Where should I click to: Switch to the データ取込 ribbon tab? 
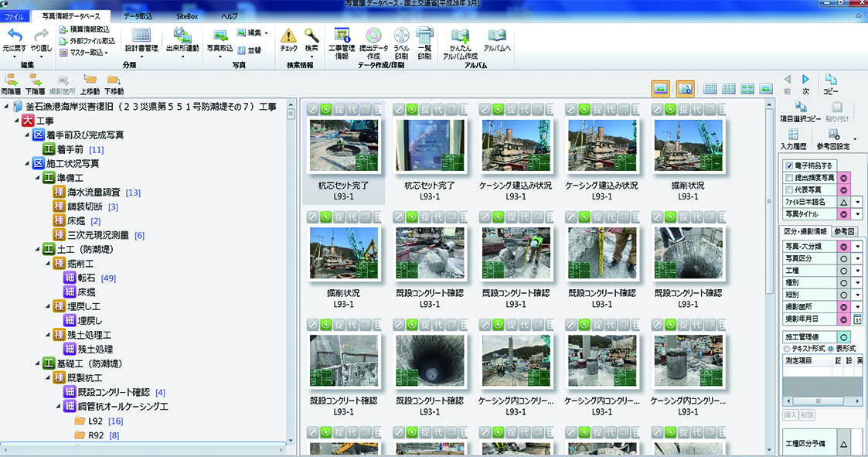coord(138,16)
